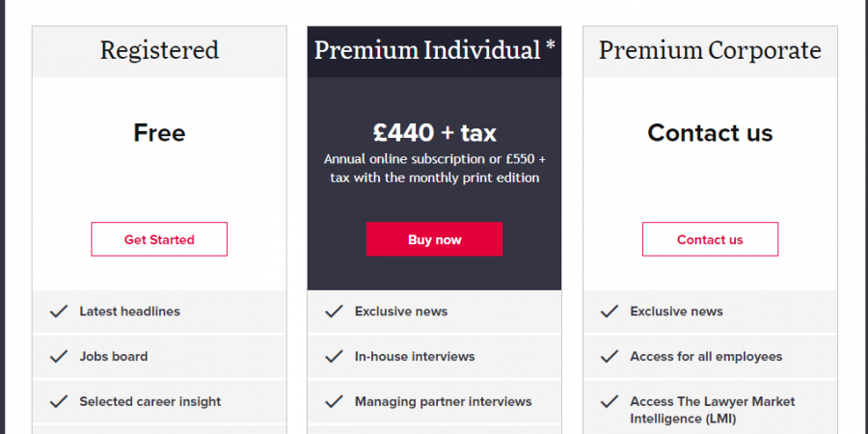Viewport: 868px width, 434px height.
Task: Click the £440 + tax price
Action: [434, 132]
